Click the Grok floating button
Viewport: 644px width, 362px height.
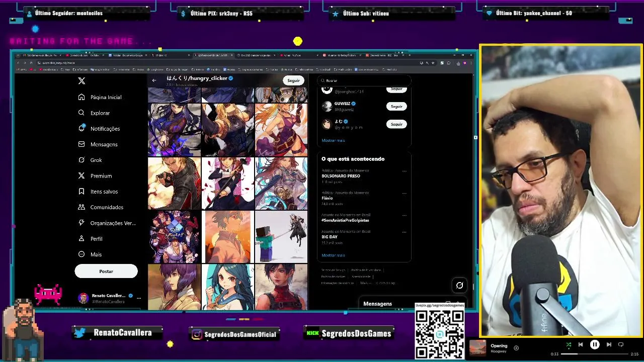pyautogui.click(x=459, y=286)
